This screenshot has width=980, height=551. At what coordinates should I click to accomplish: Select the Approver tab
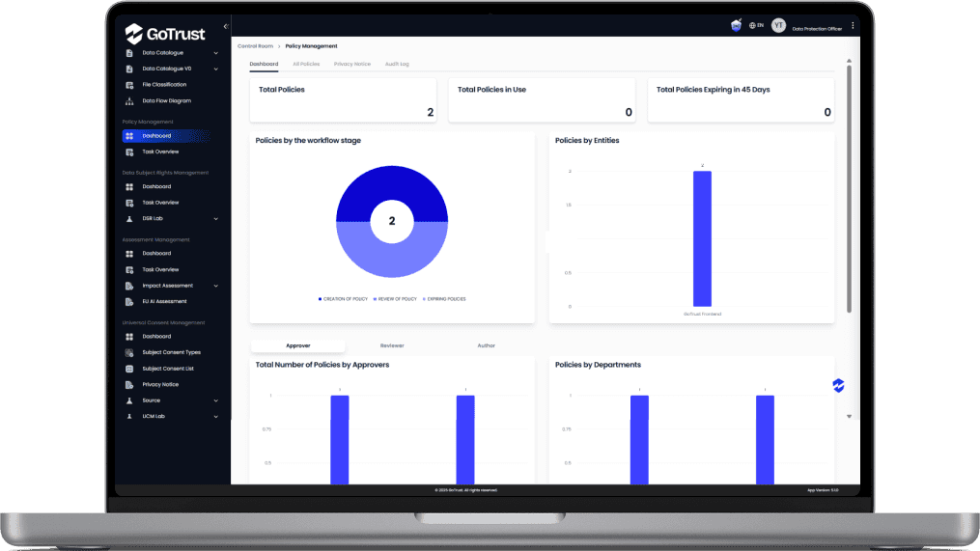click(x=298, y=345)
